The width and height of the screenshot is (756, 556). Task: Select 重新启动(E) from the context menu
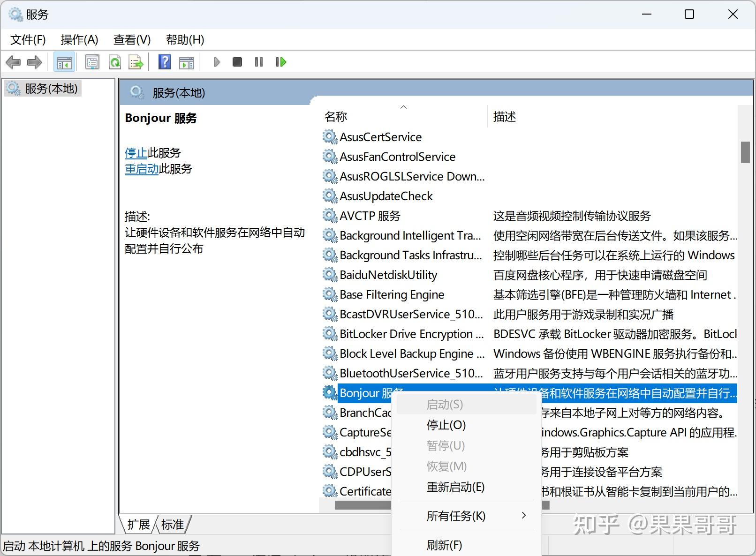[455, 487]
